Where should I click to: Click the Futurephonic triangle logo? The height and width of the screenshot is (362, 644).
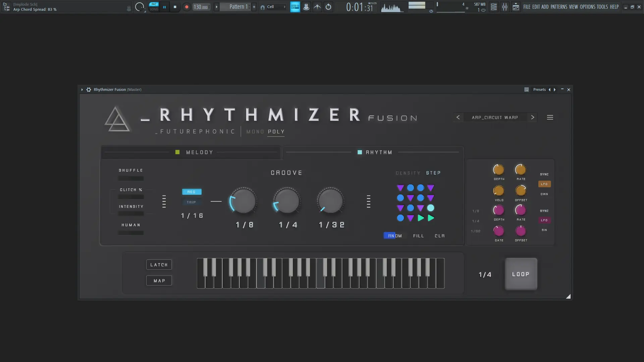116,119
